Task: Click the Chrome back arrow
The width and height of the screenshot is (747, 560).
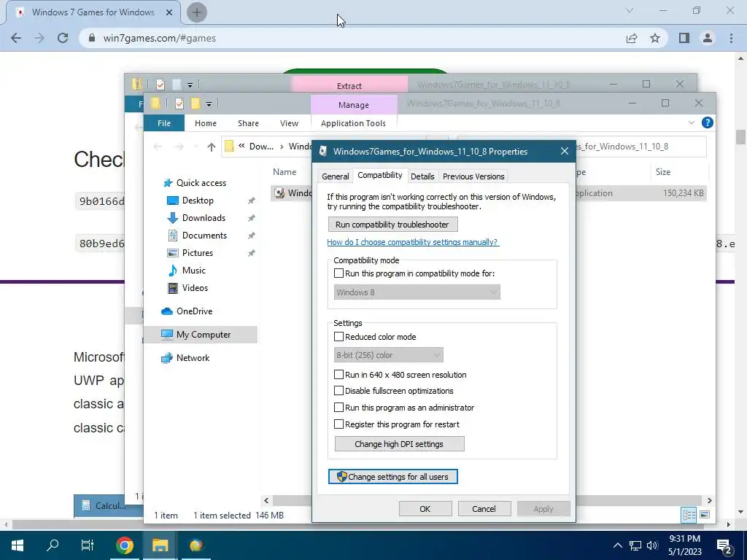Action: pyautogui.click(x=16, y=38)
